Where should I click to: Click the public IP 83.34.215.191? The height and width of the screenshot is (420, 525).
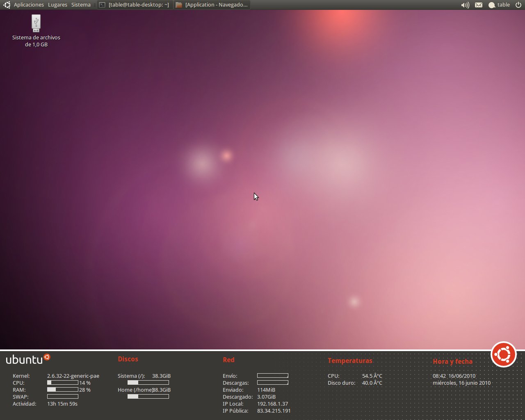(274, 411)
